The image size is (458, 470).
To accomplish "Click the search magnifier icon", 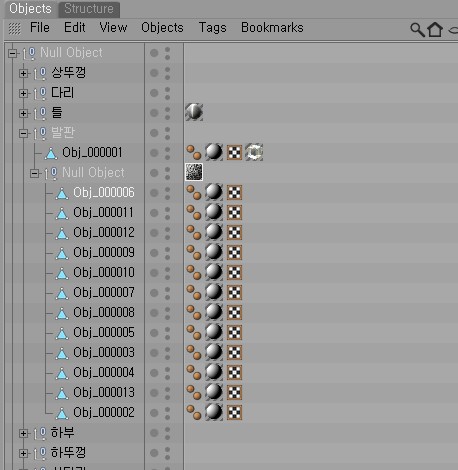I will tap(417, 29).
